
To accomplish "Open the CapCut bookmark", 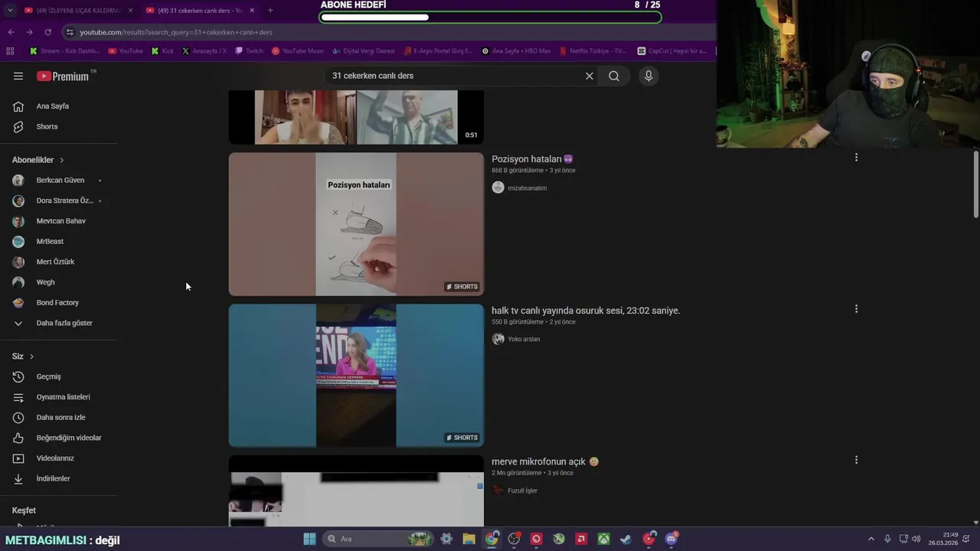I will [x=672, y=51].
